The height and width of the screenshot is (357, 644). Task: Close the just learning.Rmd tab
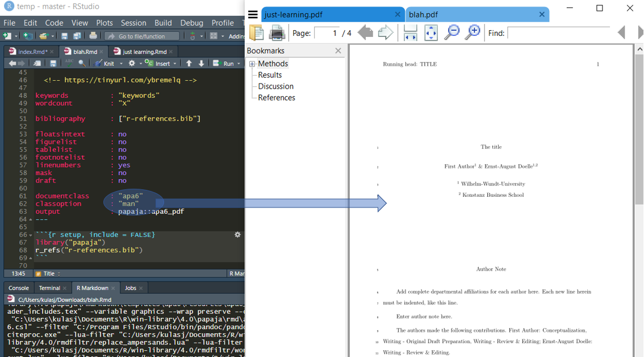pyautogui.click(x=171, y=52)
